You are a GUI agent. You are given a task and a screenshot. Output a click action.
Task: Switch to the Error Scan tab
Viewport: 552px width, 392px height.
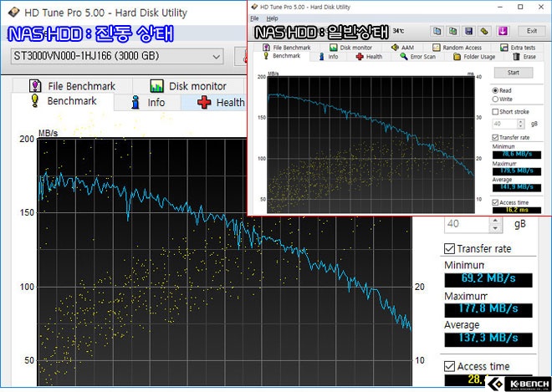click(x=417, y=57)
